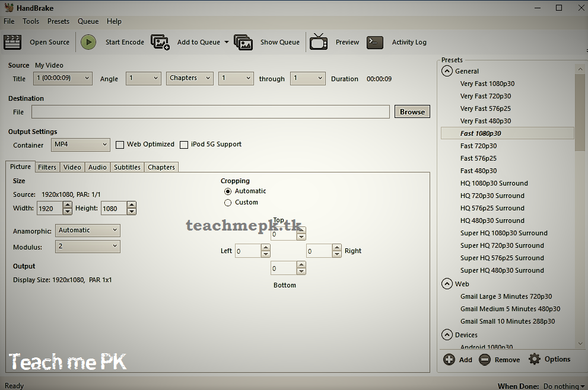This screenshot has width=588, height=390.
Task: Open the Chapters range type dropdown
Action: tap(190, 78)
